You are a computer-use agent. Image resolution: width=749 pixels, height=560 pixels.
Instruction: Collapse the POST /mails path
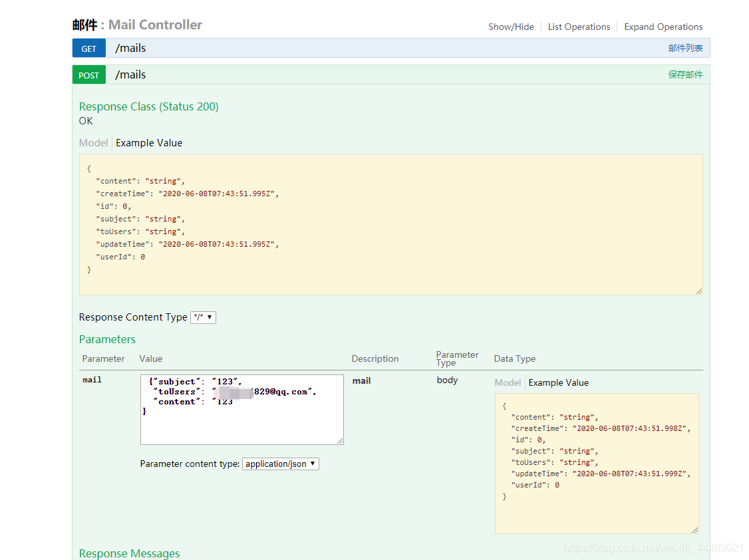pyautogui.click(x=130, y=75)
